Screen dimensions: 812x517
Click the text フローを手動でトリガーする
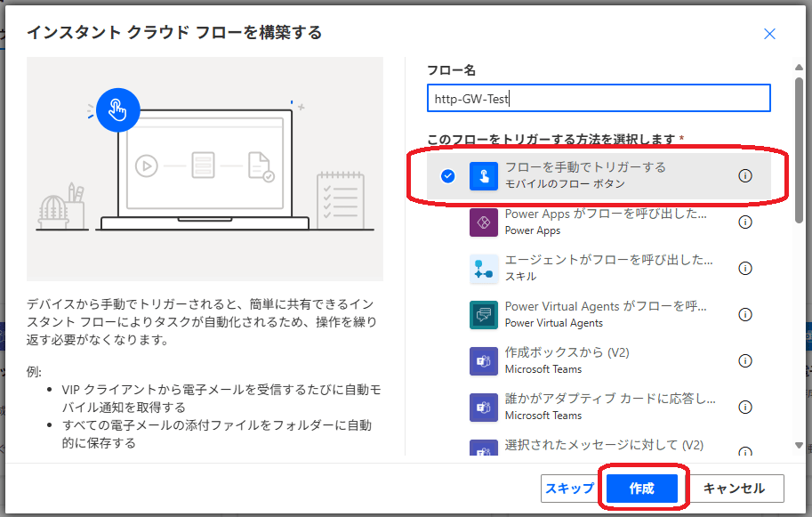coord(585,167)
